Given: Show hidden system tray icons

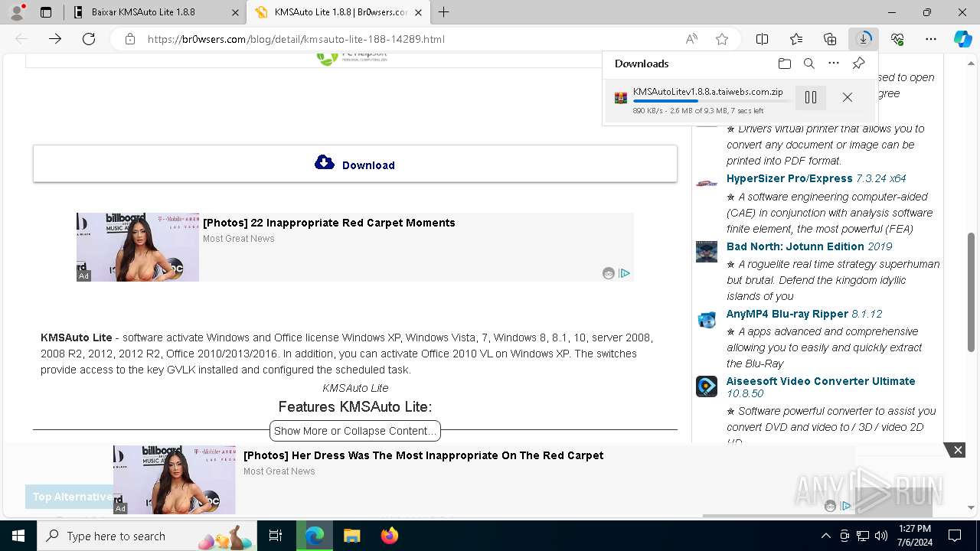Looking at the screenshot, I should click(x=825, y=536).
